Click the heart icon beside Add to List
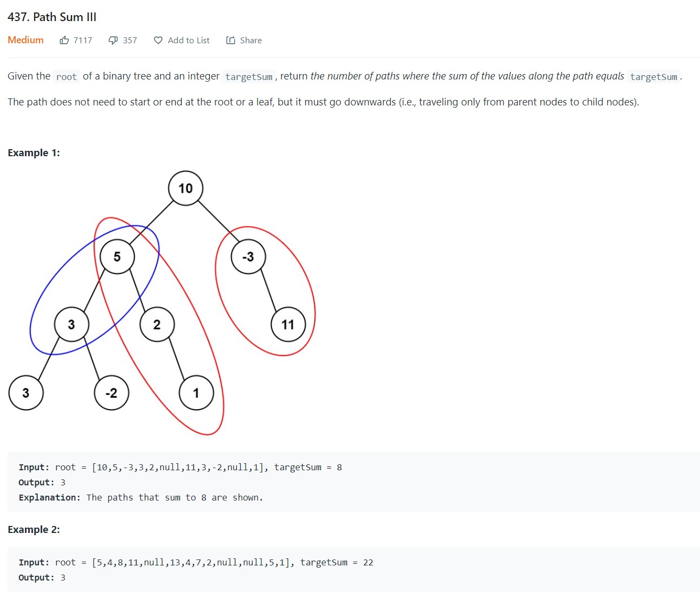The width and height of the screenshot is (700, 600). tap(158, 40)
